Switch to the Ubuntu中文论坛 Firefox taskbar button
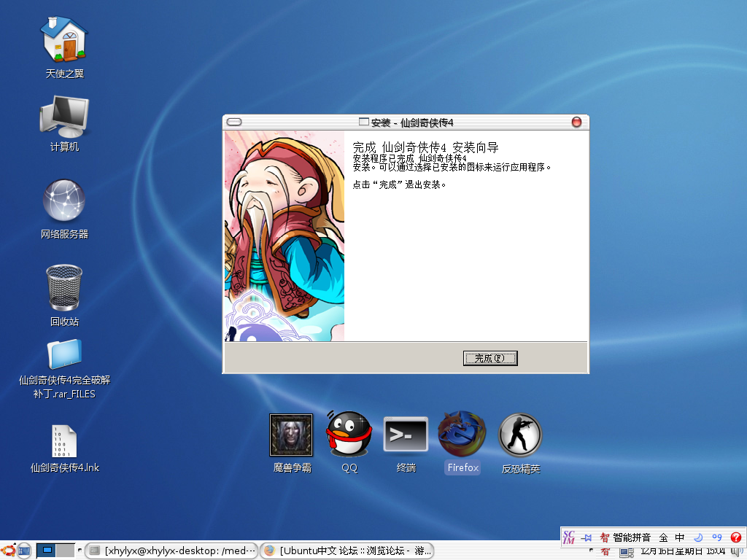 (347, 551)
